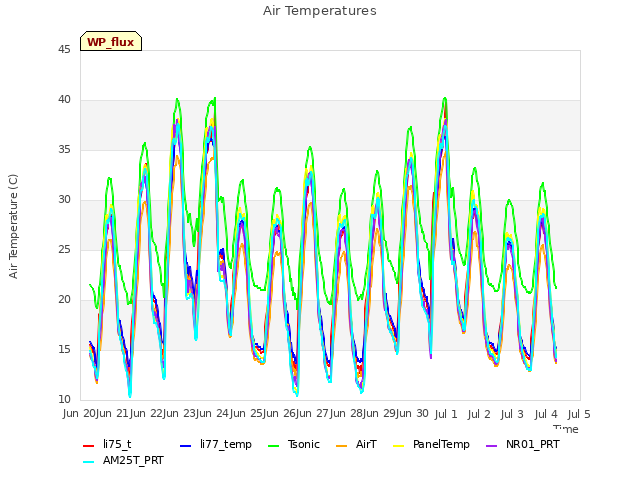Viewport: 640px width, 480px height.
Task: Click the Air Temperatures chart title
Action: pos(320,11)
